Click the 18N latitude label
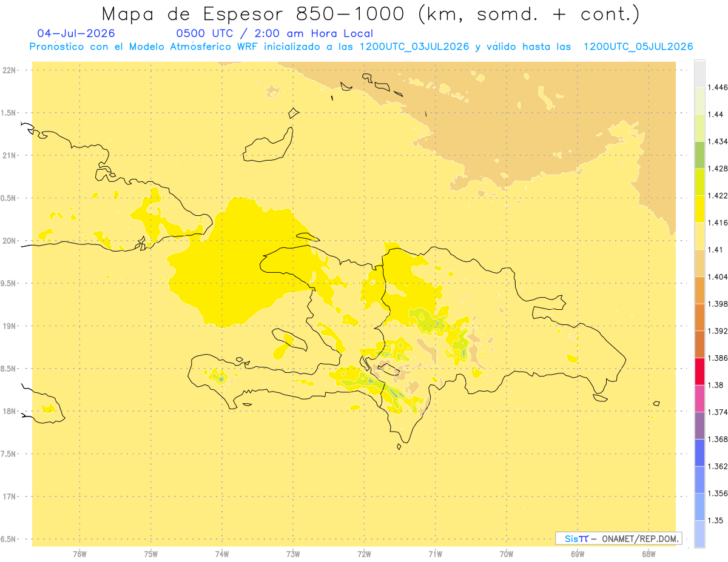Image resolution: width=728 pixels, height=562 pixels. tap(9, 412)
